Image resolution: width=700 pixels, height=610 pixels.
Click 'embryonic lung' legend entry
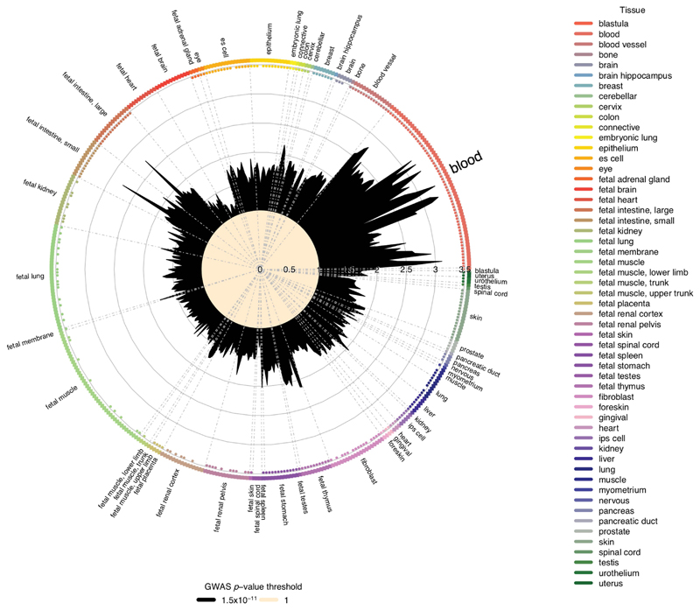627,138
